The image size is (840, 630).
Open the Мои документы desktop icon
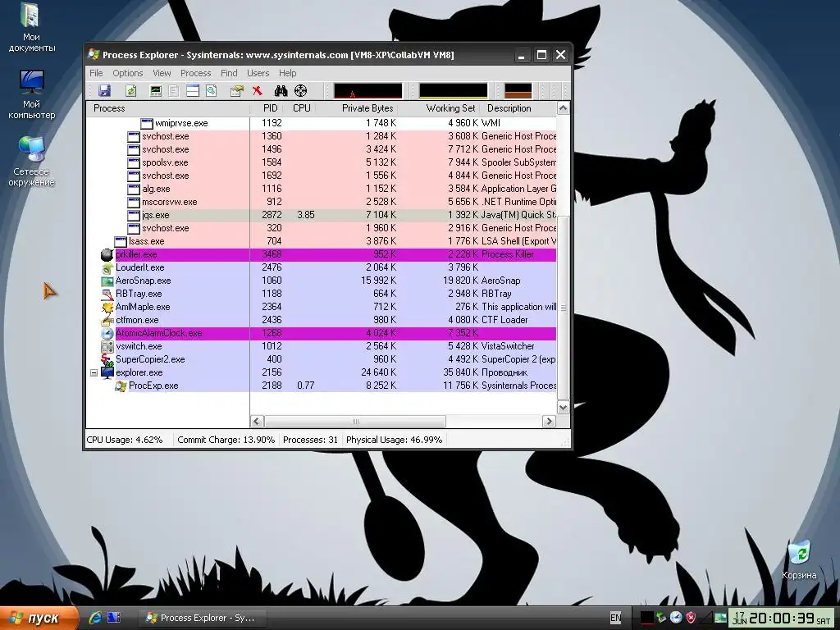click(x=31, y=28)
